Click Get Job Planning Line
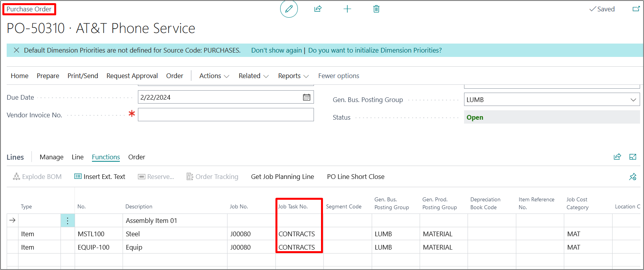 (282, 177)
